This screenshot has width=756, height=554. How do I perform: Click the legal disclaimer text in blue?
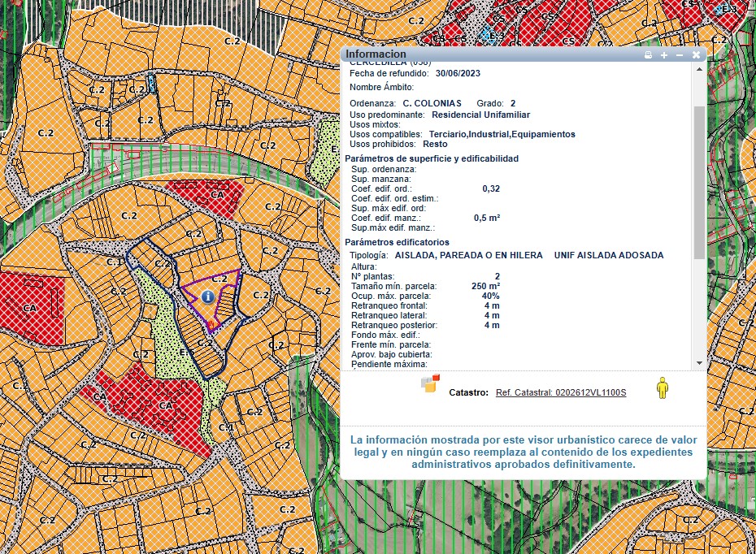524,452
